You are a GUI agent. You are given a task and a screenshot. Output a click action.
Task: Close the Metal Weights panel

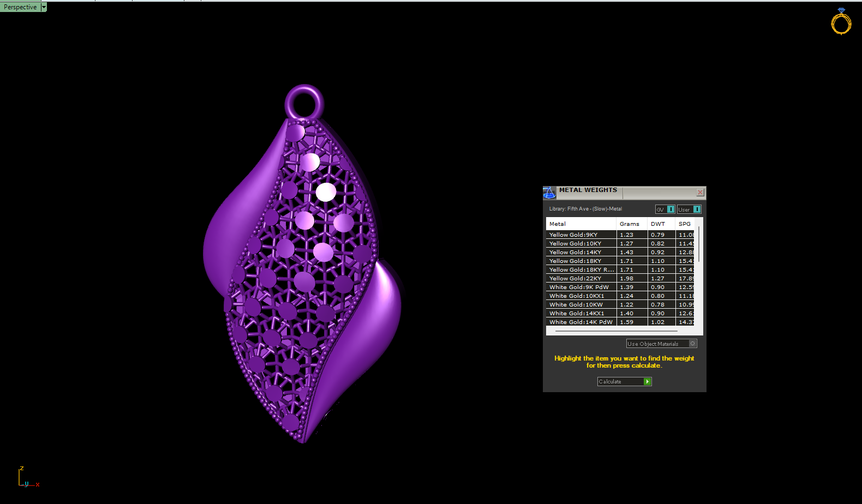(700, 193)
